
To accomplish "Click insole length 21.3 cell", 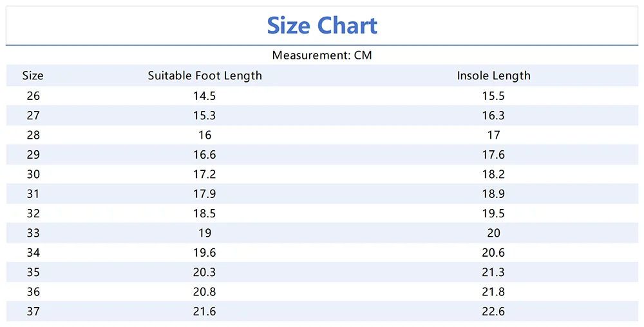I will (494, 272).
